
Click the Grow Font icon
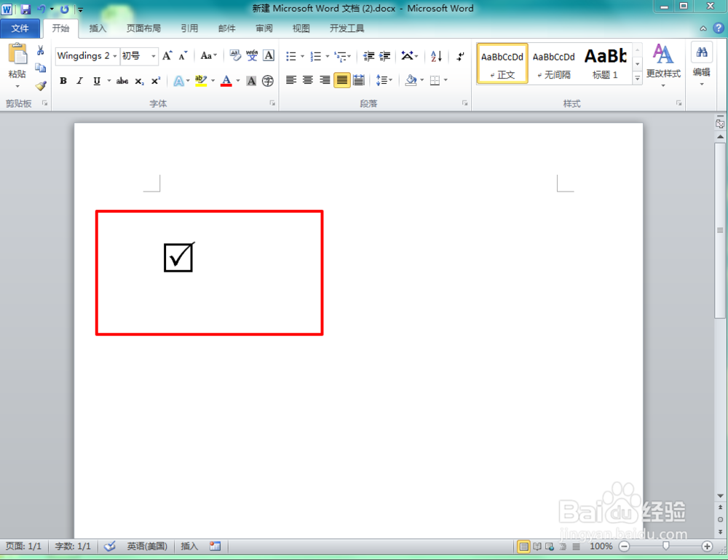click(167, 56)
